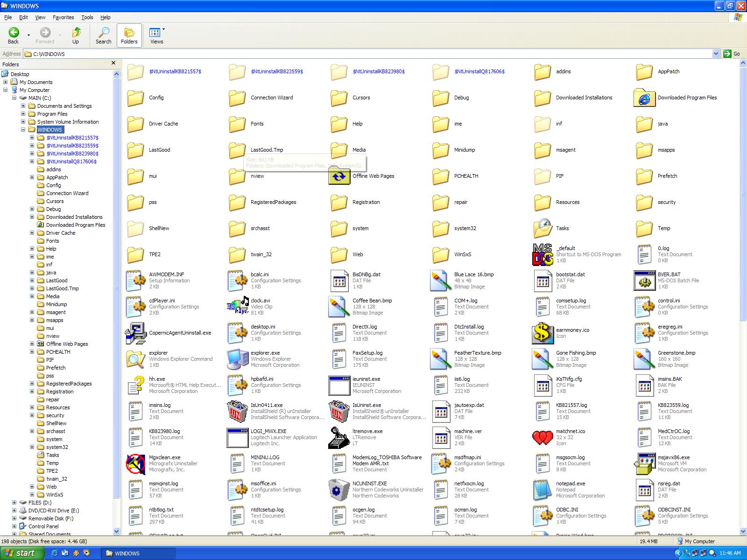This screenshot has height=560, width=747.
Task: Toggle the Folders pane button
Action: [129, 35]
